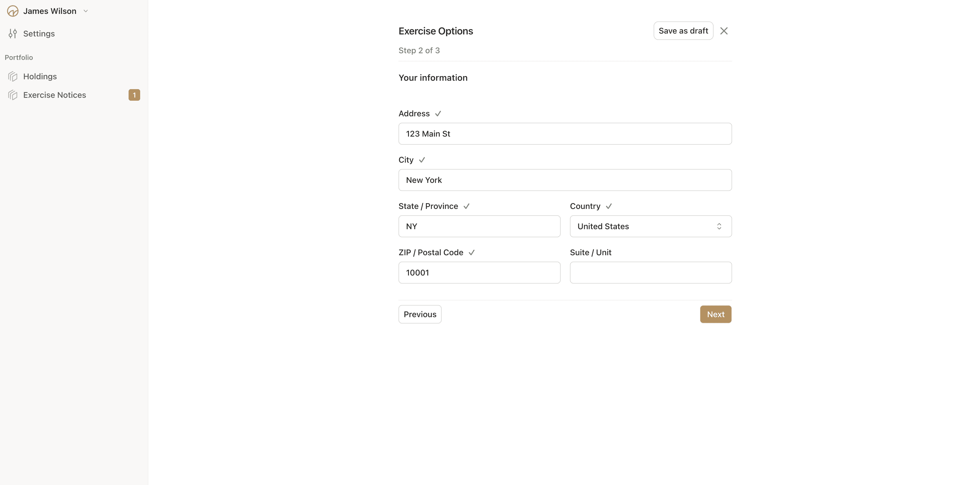Viewport: 980px width, 485px height.
Task: Expand the James Wilson account chevron
Action: (86, 11)
